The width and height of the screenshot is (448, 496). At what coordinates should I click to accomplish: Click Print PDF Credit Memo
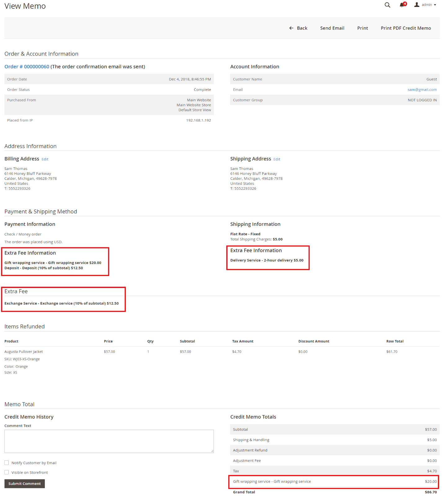405,28
